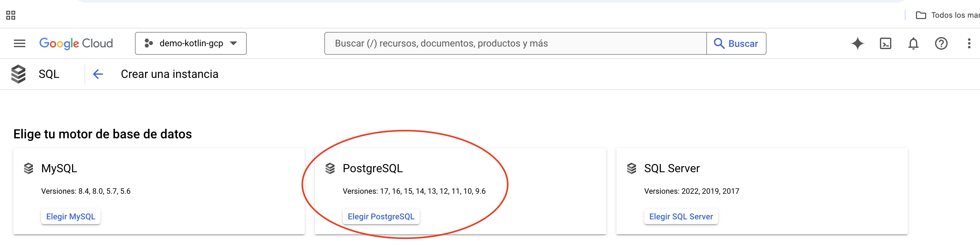The width and height of the screenshot is (980, 245).
Task: Click SQL Server versions 2022, 2019, 2017
Action: coord(691,191)
